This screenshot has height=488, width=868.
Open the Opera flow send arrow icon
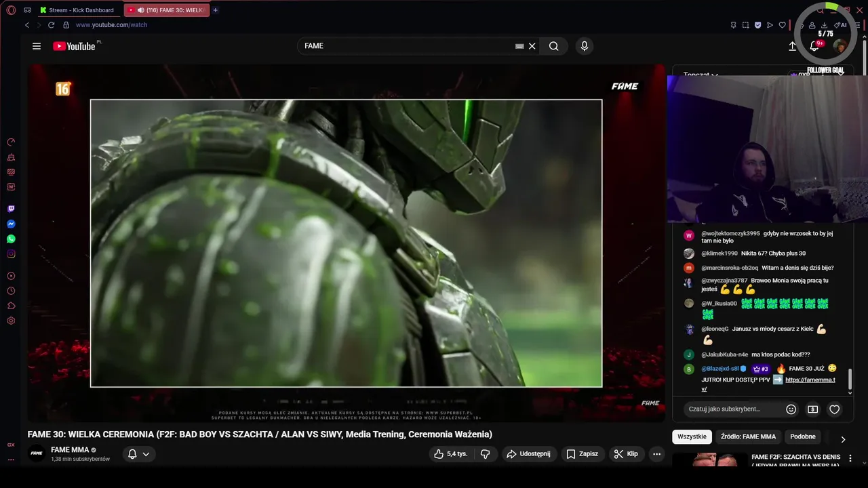tap(770, 25)
